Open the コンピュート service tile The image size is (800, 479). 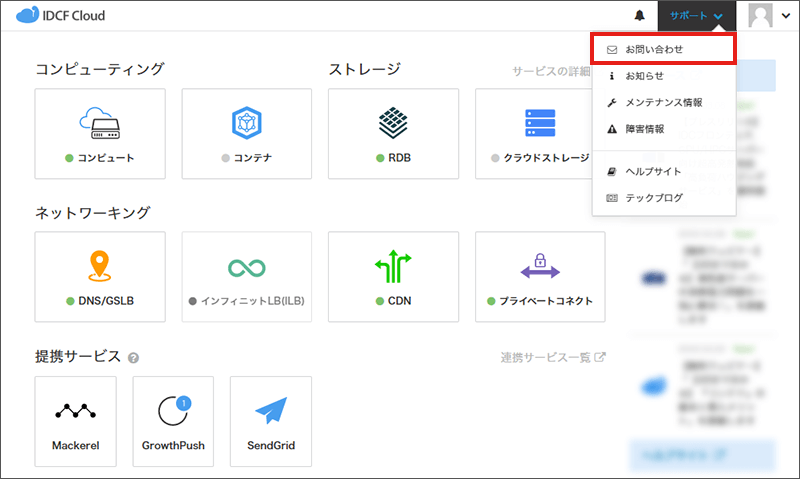[x=99, y=134]
